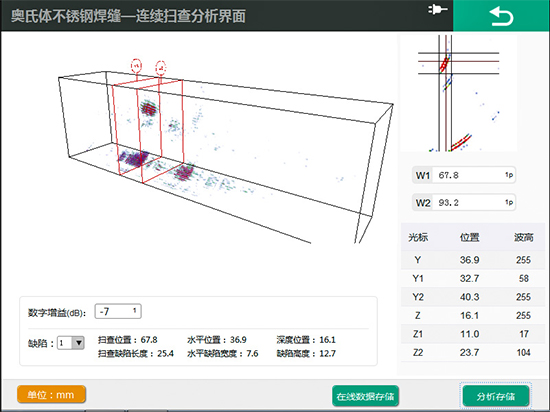Click the 位置 column header
This screenshot has width=550, height=412.
[469, 237]
